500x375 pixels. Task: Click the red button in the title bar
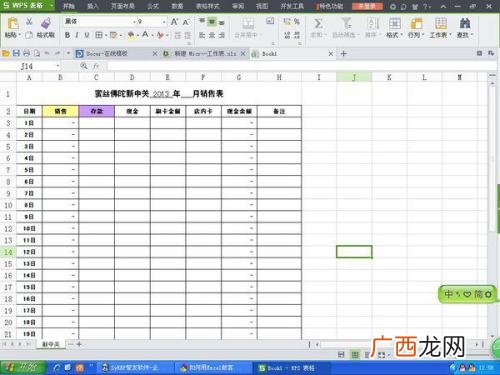367,6
